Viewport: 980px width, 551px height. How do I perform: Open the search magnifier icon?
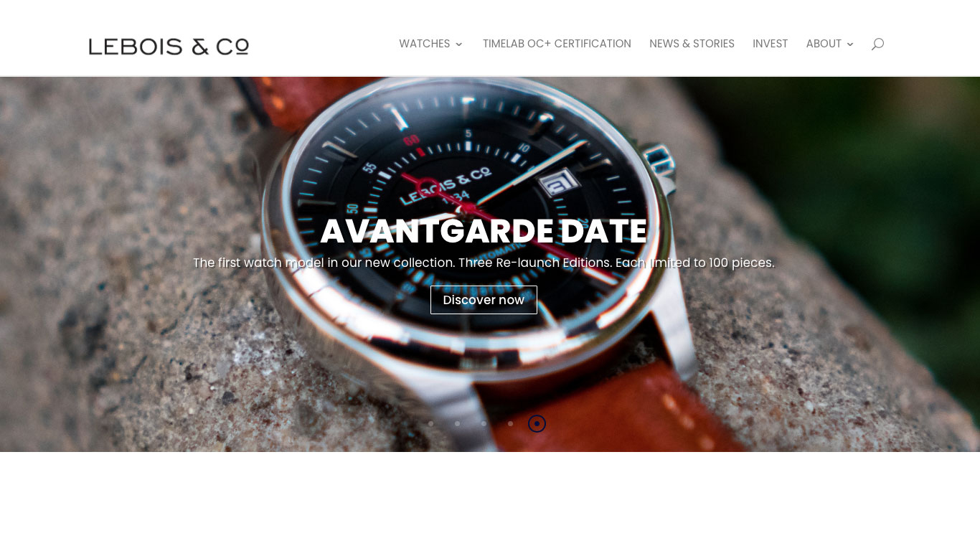(877, 44)
